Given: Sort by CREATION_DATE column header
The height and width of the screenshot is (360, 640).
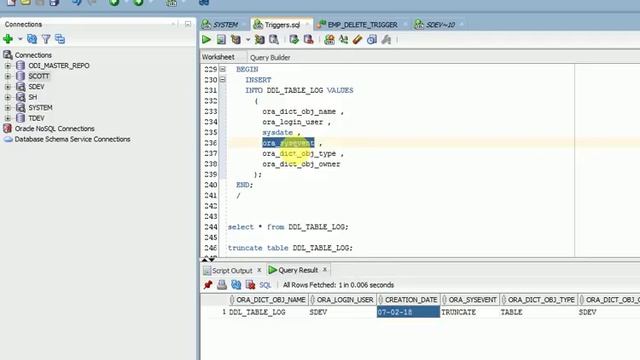Looking at the screenshot, I should pos(408,300).
